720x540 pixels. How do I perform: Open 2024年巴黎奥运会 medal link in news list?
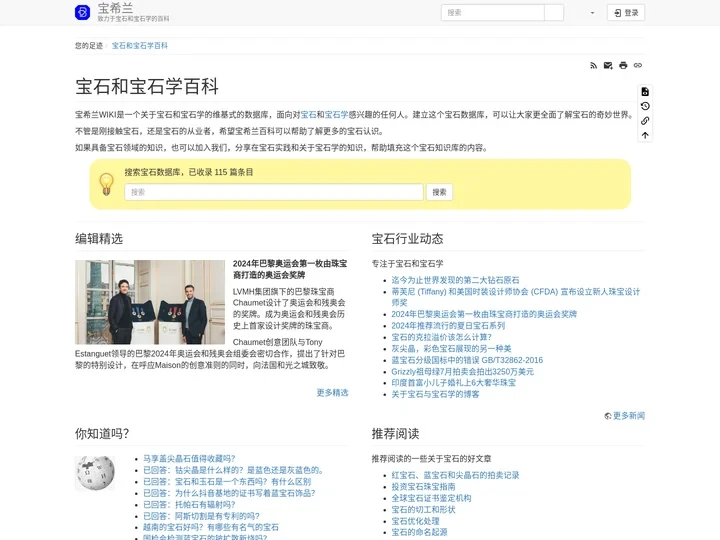(x=484, y=314)
